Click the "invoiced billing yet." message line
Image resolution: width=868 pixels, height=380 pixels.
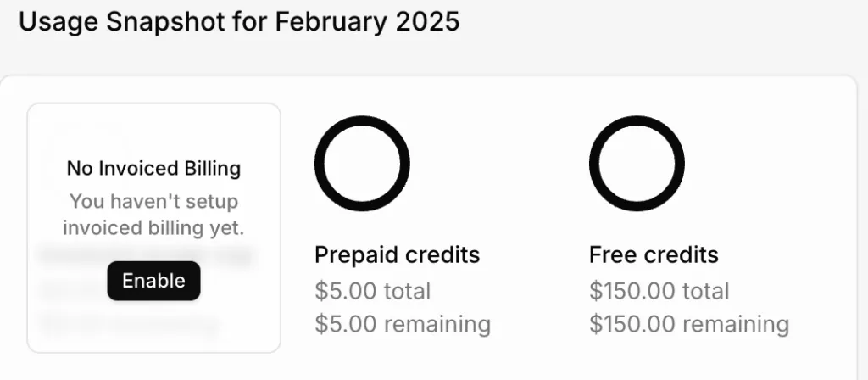coord(153,227)
